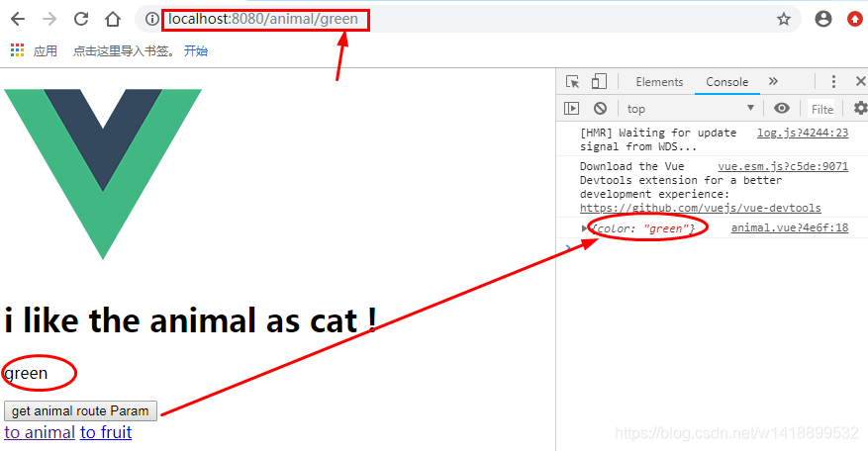Switch to the Elements tab
868x451 pixels.
click(659, 82)
